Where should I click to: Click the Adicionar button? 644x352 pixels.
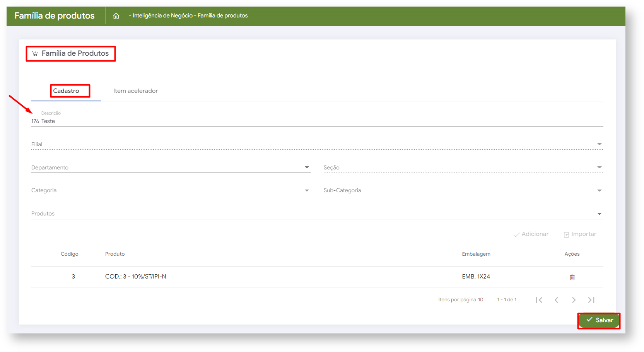click(x=531, y=234)
